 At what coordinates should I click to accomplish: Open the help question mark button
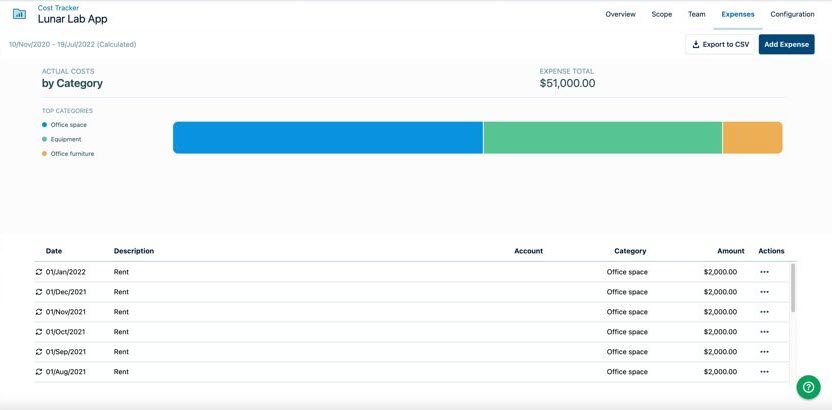click(x=808, y=387)
